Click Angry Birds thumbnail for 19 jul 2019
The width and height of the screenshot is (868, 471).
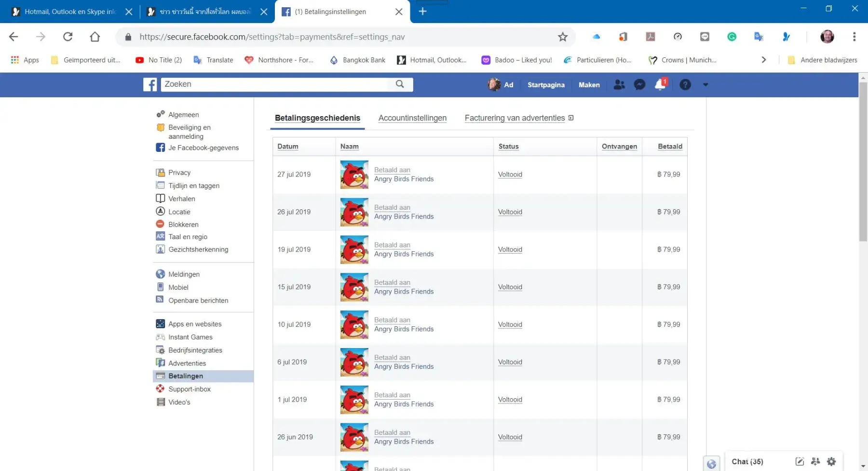pos(354,250)
